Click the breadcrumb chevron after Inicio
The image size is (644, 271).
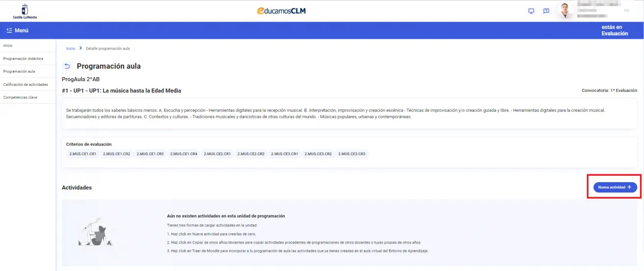[x=80, y=48]
